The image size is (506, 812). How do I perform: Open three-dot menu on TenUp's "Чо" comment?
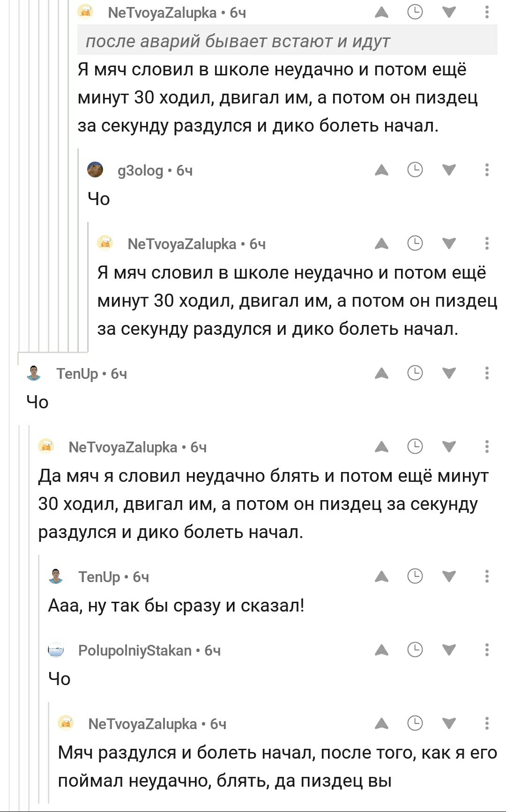487,373
